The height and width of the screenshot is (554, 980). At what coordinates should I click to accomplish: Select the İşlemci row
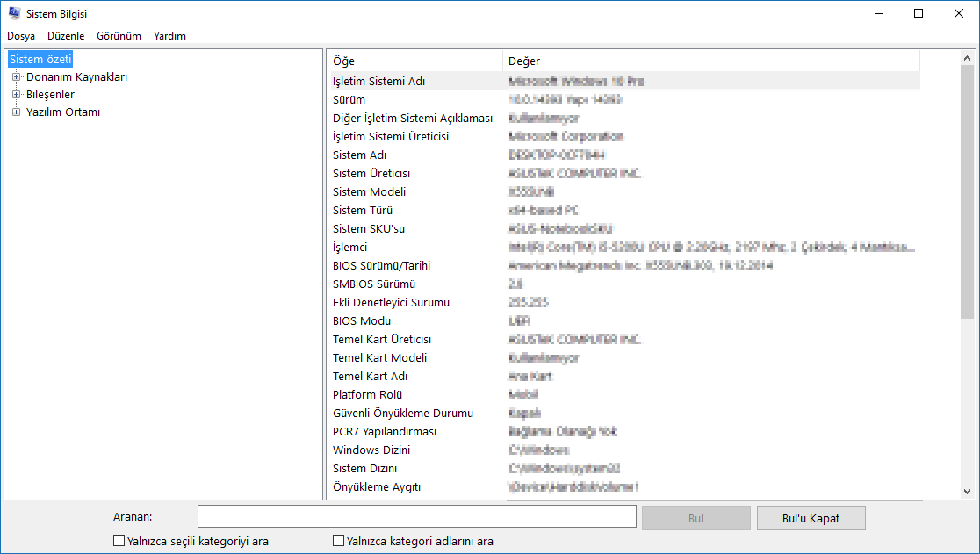[x=625, y=247]
